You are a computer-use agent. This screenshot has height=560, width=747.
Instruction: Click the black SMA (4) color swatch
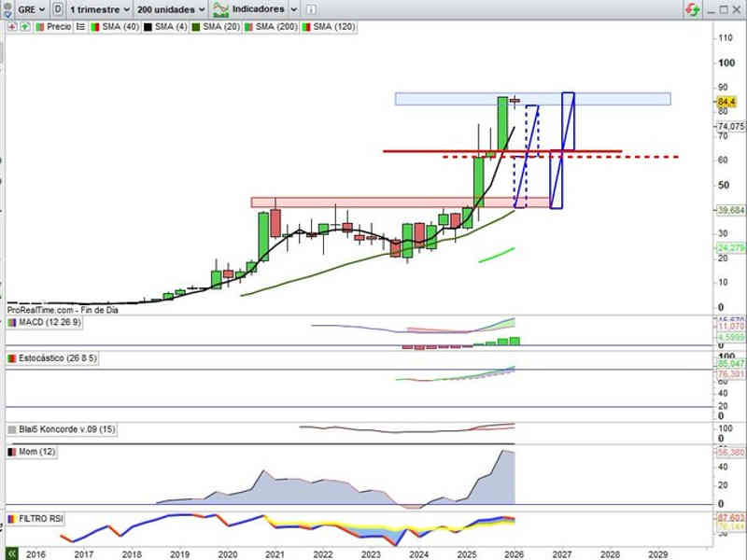[146, 27]
